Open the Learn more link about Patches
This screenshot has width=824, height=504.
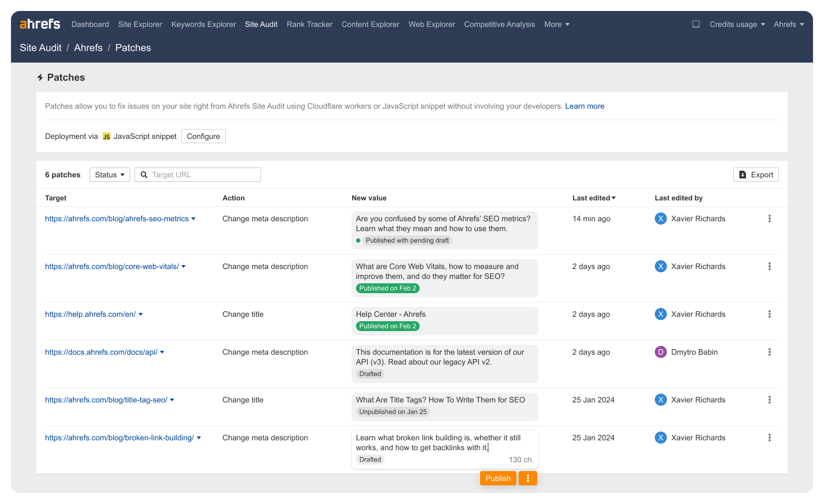(x=584, y=106)
